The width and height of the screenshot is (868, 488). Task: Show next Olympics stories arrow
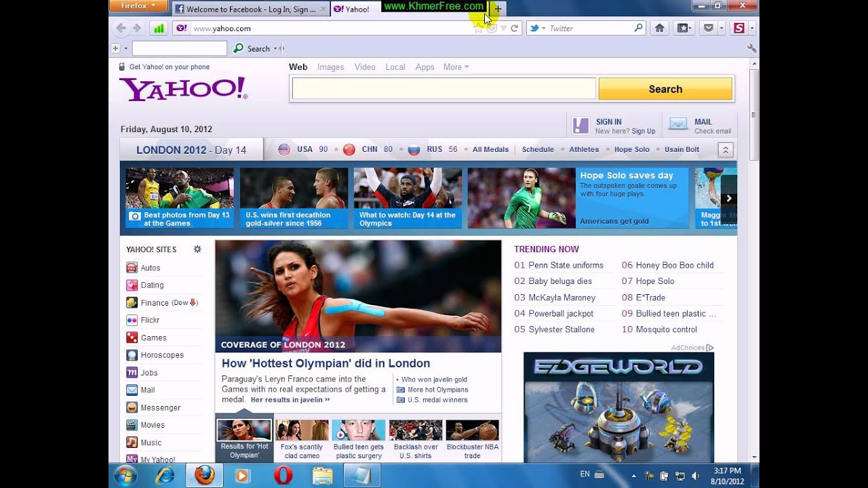(x=729, y=199)
